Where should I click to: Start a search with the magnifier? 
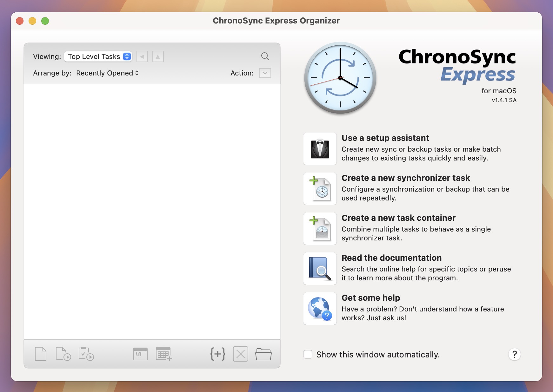[x=265, y=56]
